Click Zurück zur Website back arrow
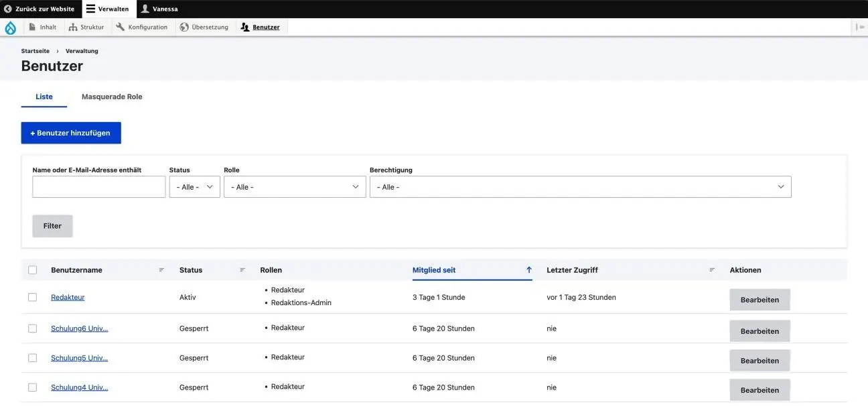The image size is (868, 407). (39, 9)
